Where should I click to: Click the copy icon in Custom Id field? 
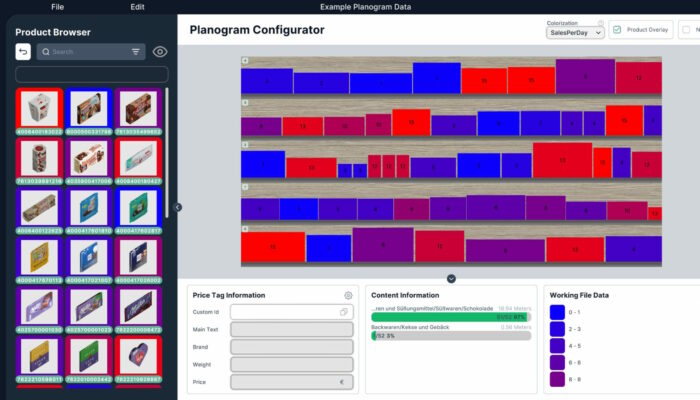tap(343, 312)
